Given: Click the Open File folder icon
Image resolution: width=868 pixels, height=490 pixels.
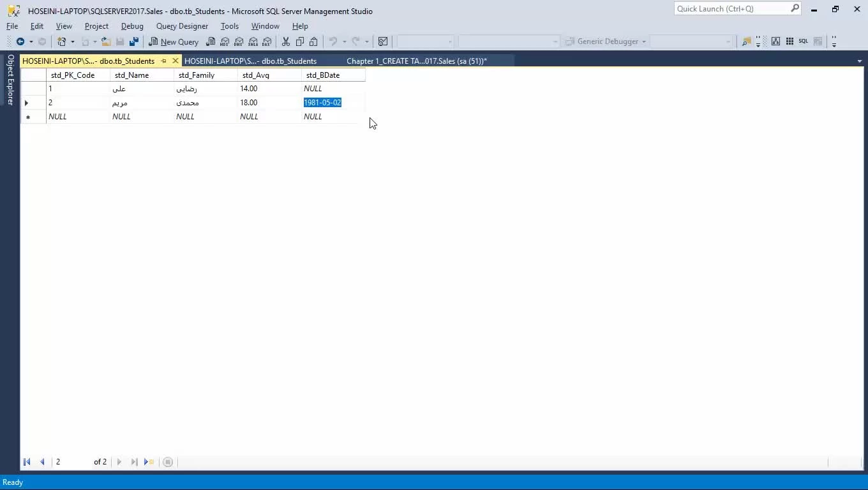Looking at the screenshot, I should 106,41.
